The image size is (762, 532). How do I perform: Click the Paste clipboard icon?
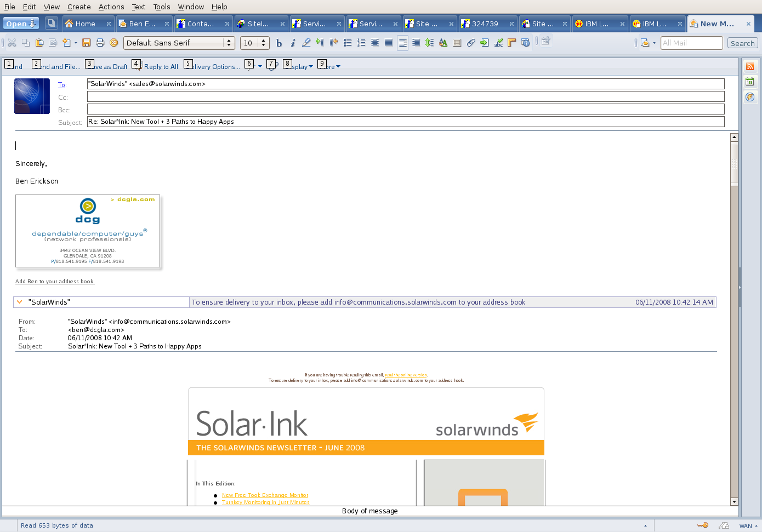click(39, 43)
